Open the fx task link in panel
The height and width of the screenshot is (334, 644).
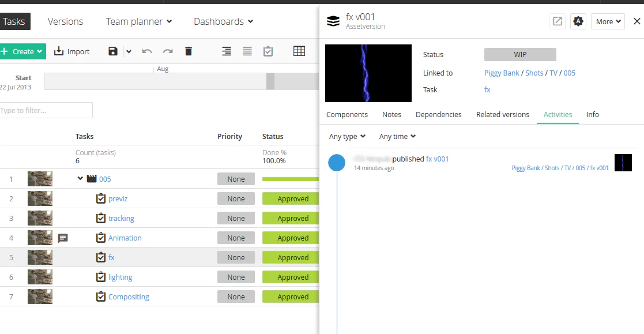click(487, 90)
